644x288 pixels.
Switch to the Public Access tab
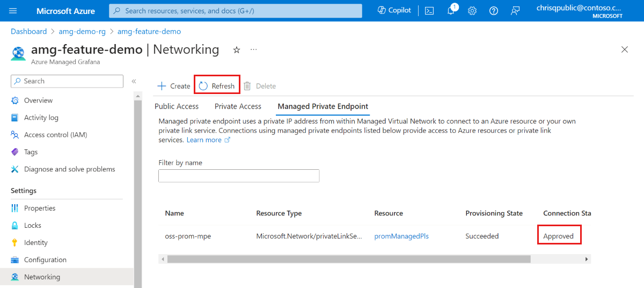click(x=177, y=106)
